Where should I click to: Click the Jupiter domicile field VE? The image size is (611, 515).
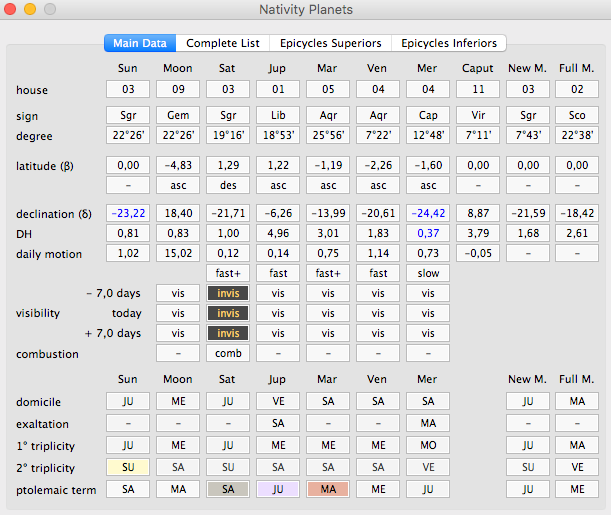click(x=278, y=401)
